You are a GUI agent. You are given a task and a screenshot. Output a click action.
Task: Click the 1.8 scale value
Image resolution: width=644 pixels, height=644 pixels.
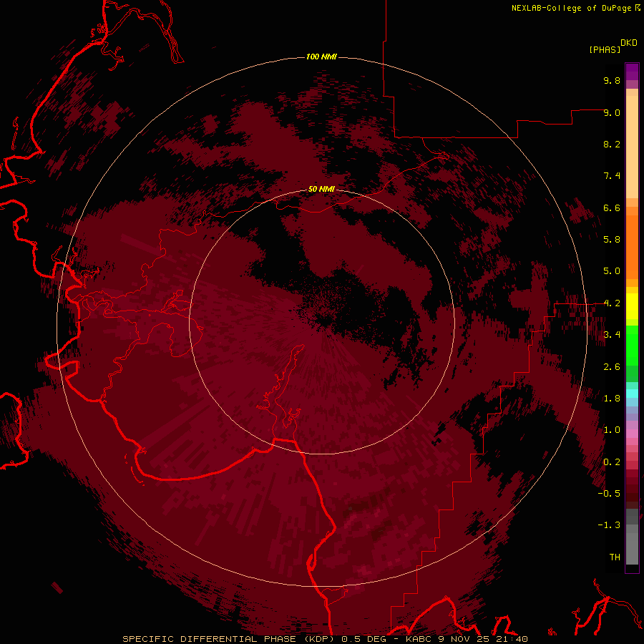pyautogui.click(x=612, y=399)
